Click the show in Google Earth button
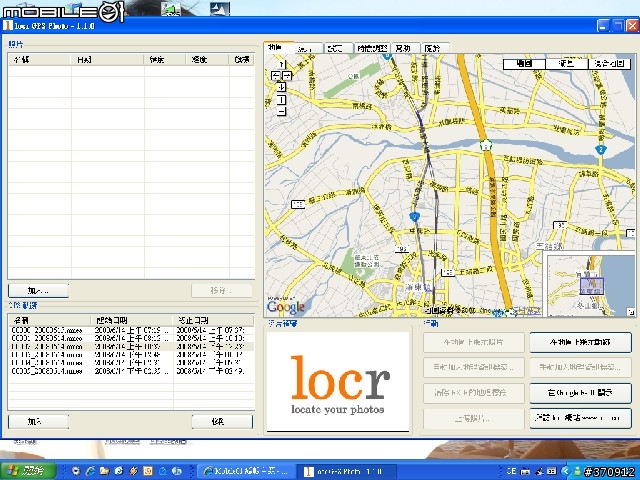640x480 pixels. click(580, 393)
